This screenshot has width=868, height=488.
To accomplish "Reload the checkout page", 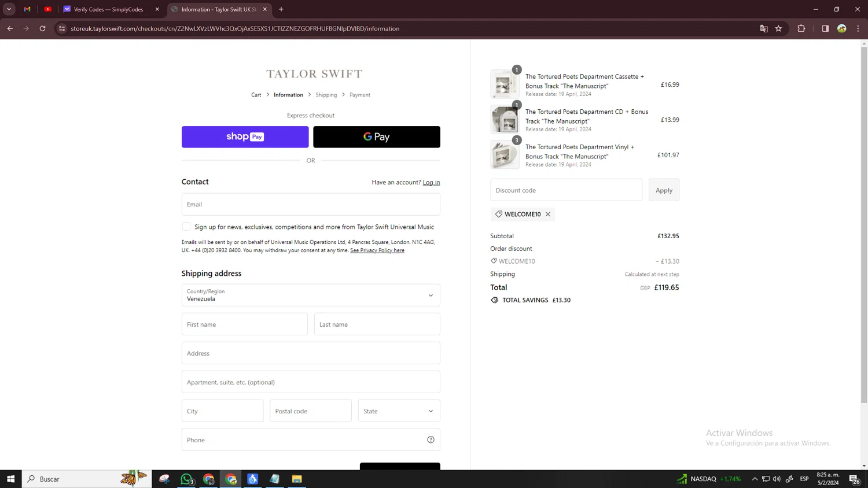I will pos(42,28).
